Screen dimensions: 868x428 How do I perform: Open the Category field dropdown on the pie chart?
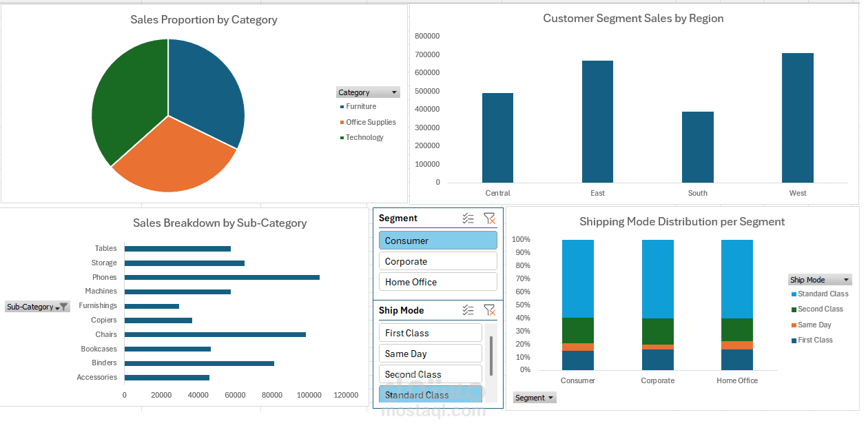(368, 92)
